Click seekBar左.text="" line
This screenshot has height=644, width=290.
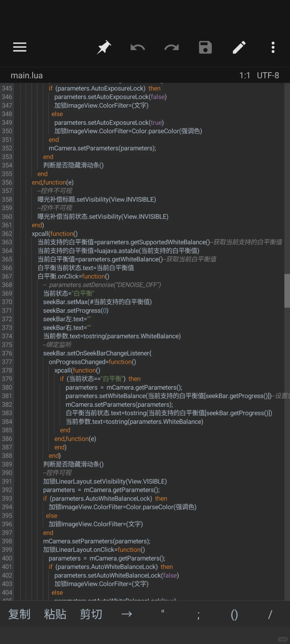pos(67,319)
